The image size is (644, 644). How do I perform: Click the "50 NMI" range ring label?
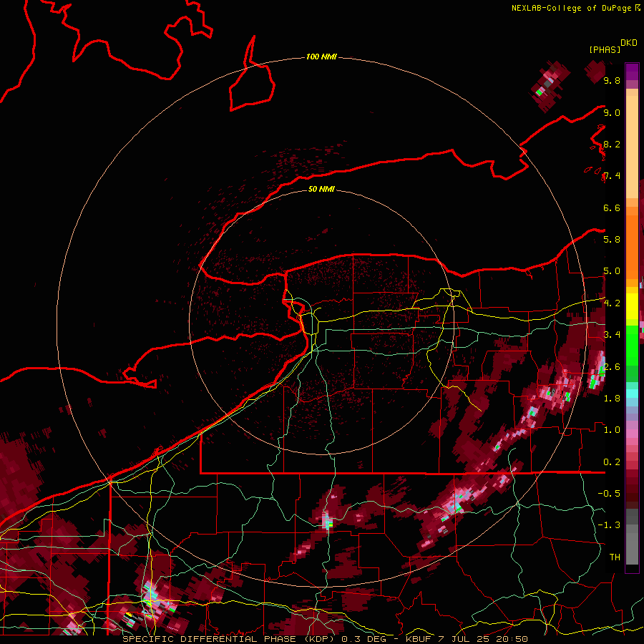tap(321, 189)
